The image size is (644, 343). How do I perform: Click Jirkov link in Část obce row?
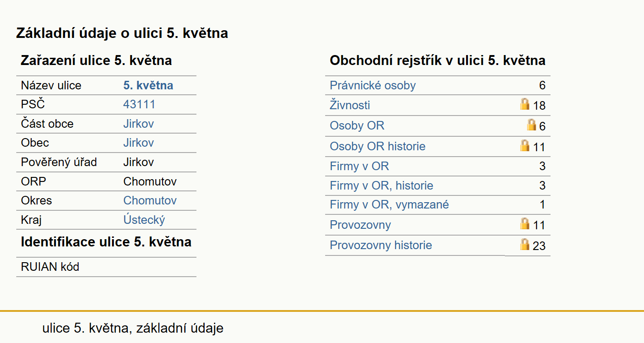(x=139, y=124)
